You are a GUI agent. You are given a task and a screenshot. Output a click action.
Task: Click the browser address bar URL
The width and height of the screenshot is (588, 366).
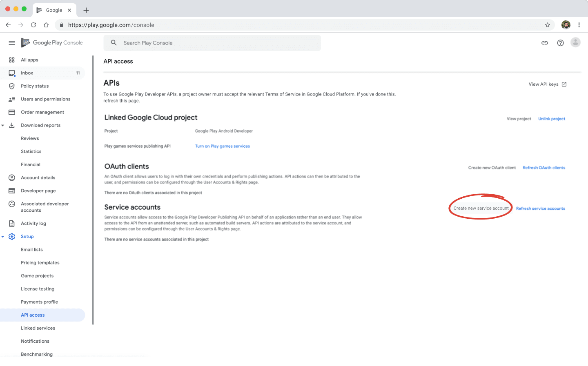(111, 25)
